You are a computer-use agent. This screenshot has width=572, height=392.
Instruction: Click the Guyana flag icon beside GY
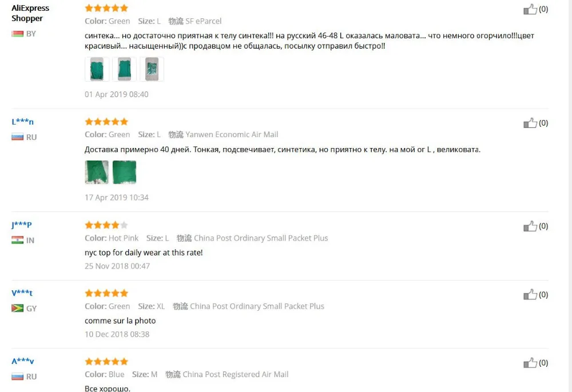(x=18, y=308)
